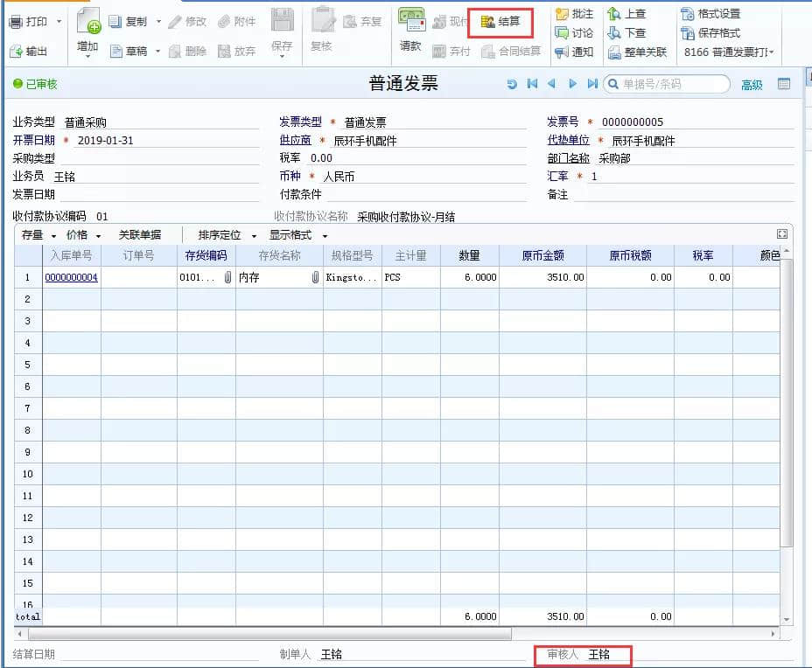Open the 8166 普通发票打印 template dropdown
Viewport: 812px width, 668px height.
tap(729, 52)
